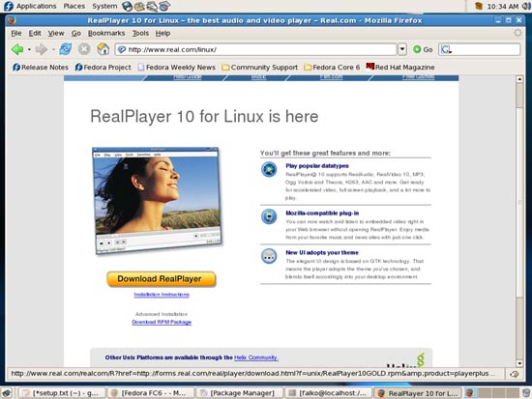Click the Forward navigation arrow
Image resolution: width=532 pixels, height=399 pixels.
pyautogui.click(x=41, y=49)
